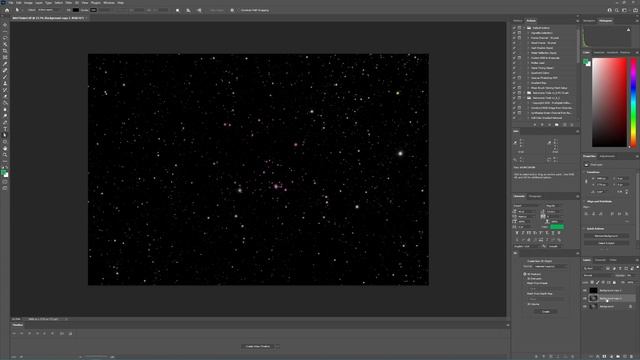The height and width of the screenshot is (360, 640).
Task: Select the Gradient tool
Action: point(5,103)
